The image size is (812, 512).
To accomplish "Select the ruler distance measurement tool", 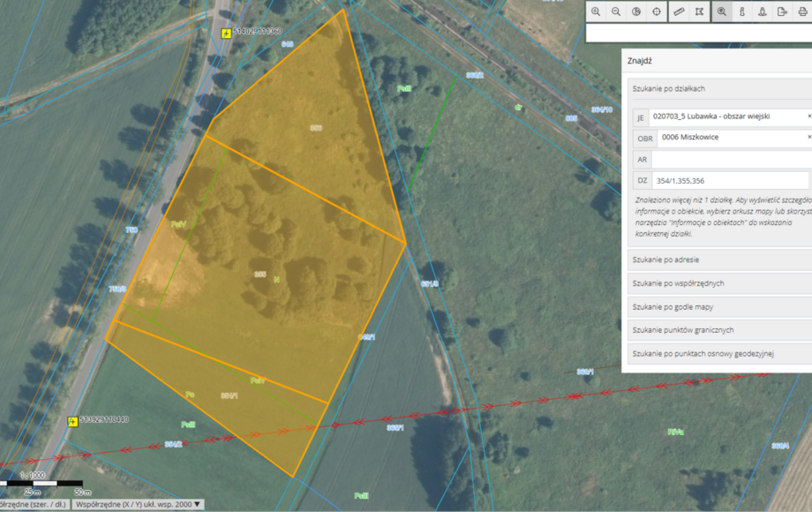I will tap(679, 11).
